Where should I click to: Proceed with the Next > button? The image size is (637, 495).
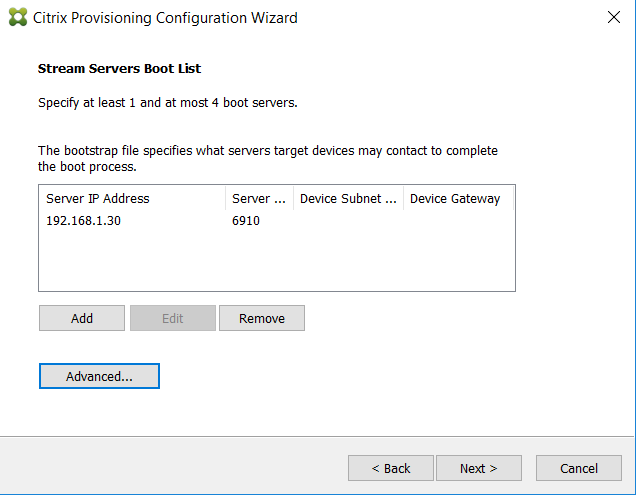(479, 468)
